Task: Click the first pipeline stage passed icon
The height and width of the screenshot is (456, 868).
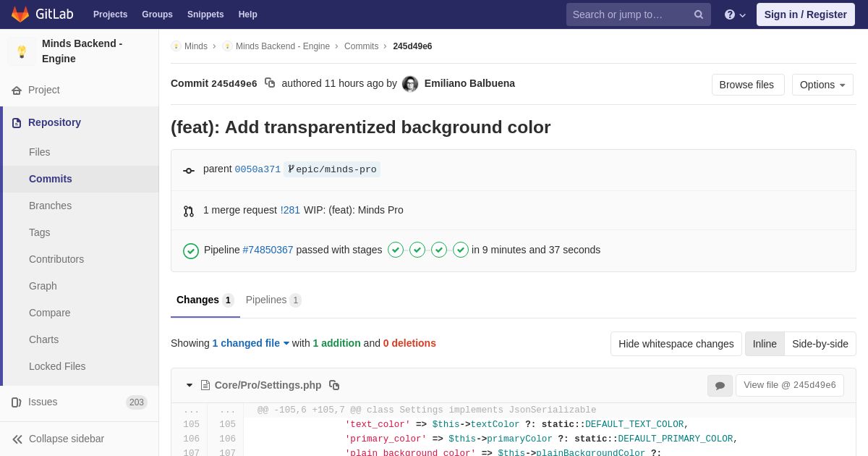Action: click(396, 250)
